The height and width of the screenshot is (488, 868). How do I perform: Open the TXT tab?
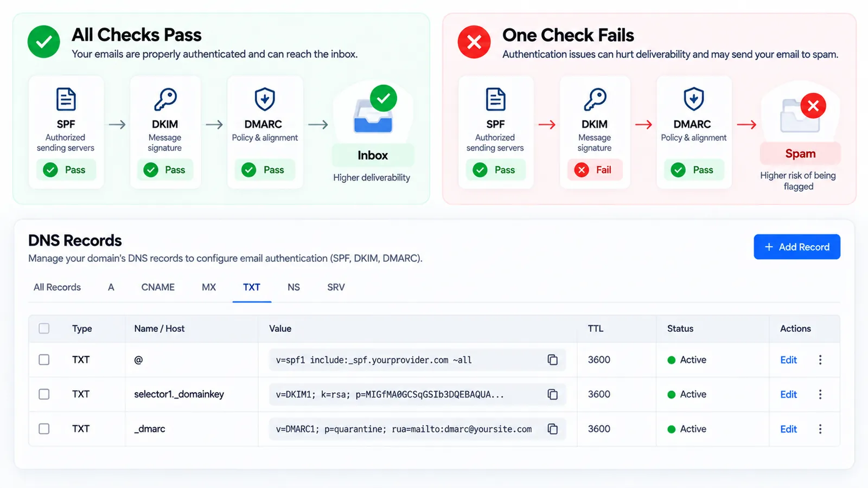(252, 287)
